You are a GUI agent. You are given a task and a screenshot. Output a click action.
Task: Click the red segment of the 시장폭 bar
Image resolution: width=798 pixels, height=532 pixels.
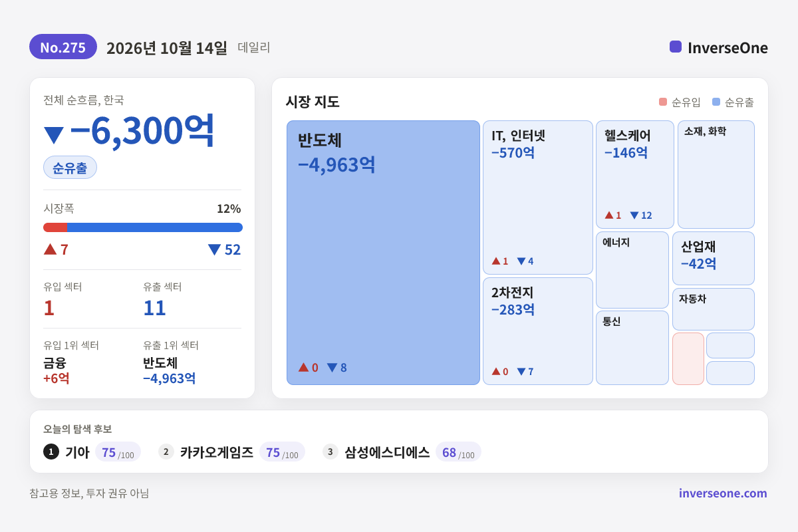click(x=55, y=227)
